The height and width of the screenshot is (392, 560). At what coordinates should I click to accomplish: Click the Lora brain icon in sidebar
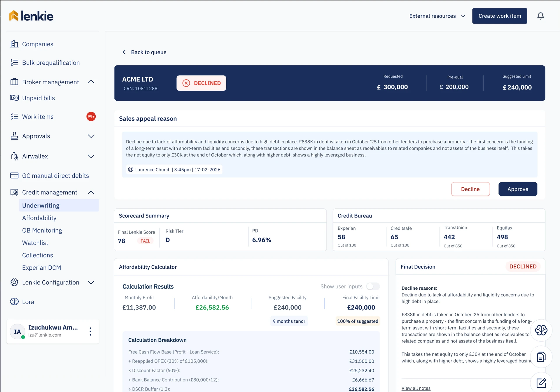[x=14, y=302]
